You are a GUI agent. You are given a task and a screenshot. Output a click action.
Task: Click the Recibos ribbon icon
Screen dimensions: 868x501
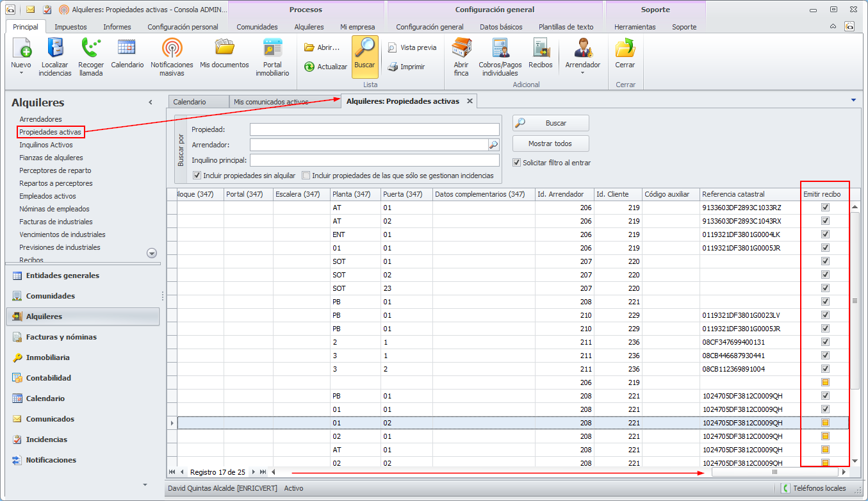(540, 49)
